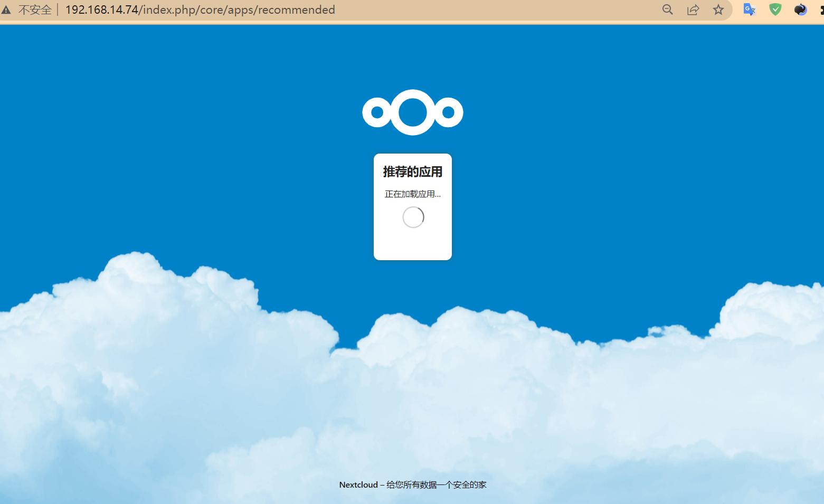Click the green shield checkmark extension icon

tap(775, 10)
